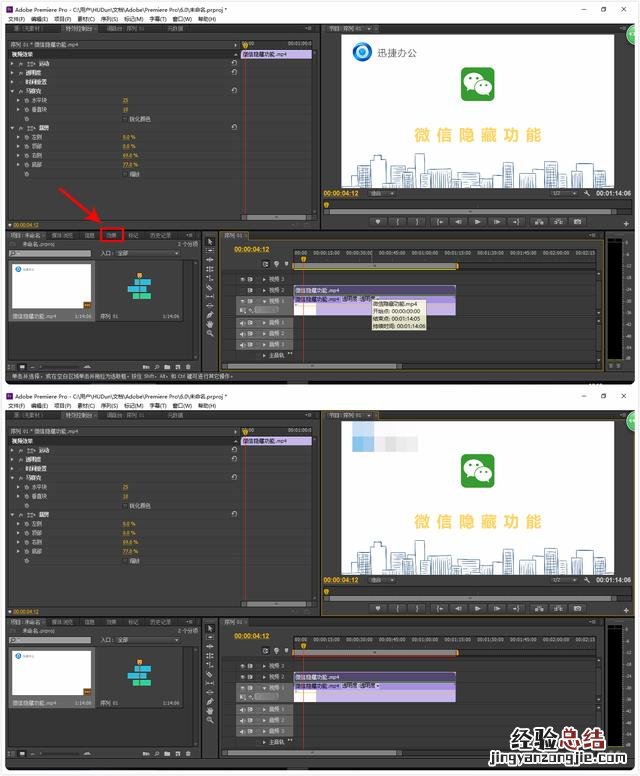Open 序列(S) menu in top screenshot
This screenshot has height=776, width=640.
point(109,19)
